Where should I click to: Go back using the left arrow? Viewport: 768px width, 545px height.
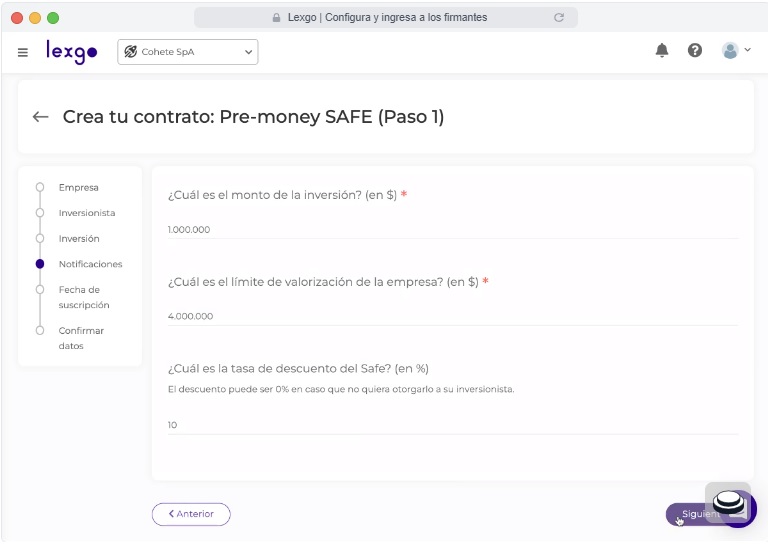click(x=41, y=117)
